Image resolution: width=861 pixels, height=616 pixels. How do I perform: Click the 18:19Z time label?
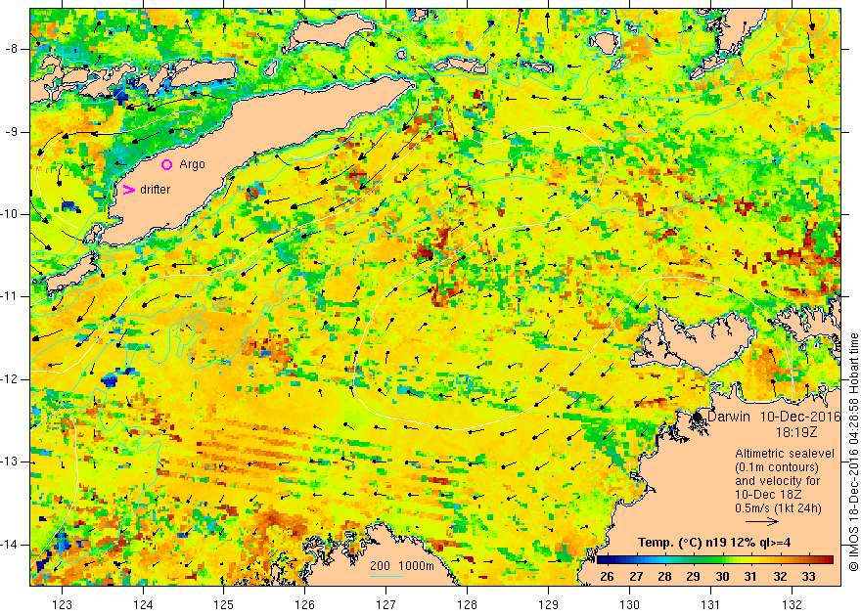pyautogui.click(x=796, y=432)
